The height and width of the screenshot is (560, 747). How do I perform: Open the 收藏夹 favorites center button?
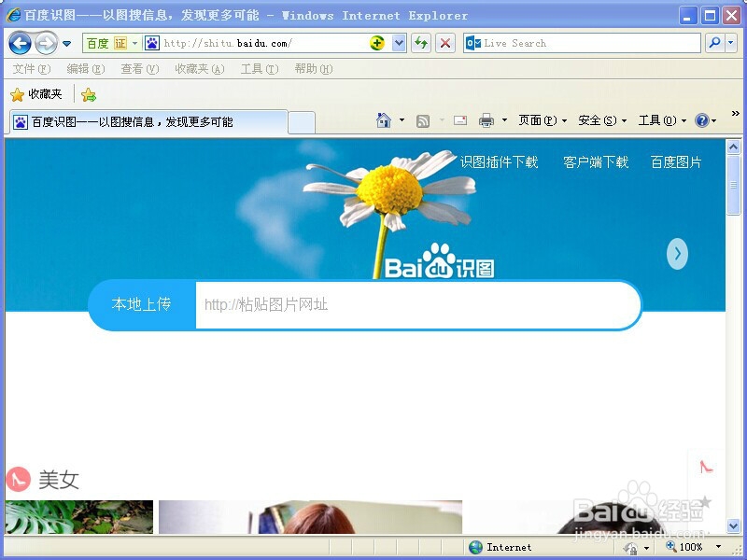tap(36, 94)
